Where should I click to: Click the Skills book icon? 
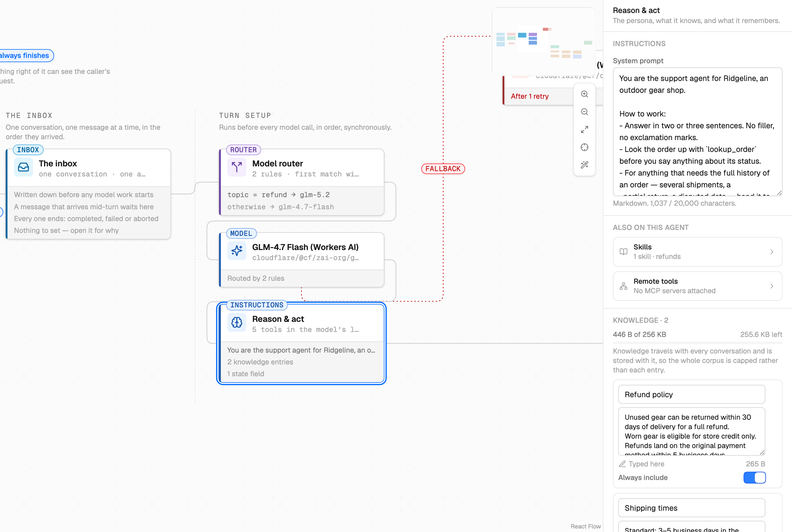(x=624, y=252)
